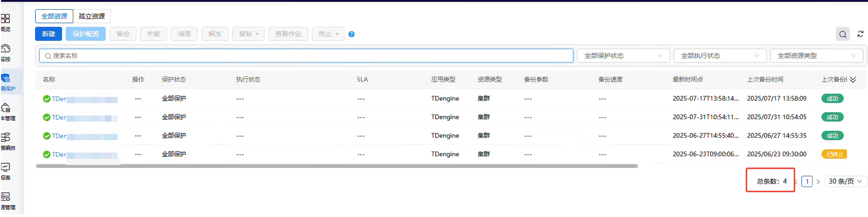The width and height of the screenshot is (868, 217).
Task: Click the orange 已终止 badge in the last row
Action: (834, 154)
